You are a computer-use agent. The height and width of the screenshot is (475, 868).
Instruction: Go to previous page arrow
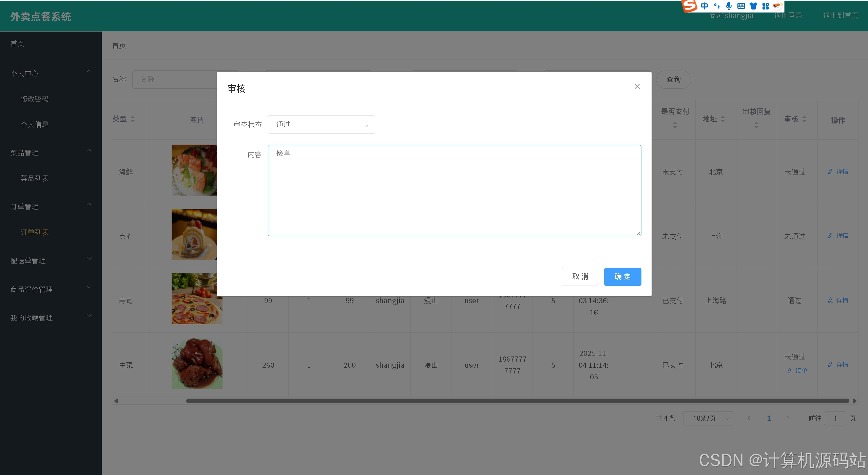pos(749,418)
